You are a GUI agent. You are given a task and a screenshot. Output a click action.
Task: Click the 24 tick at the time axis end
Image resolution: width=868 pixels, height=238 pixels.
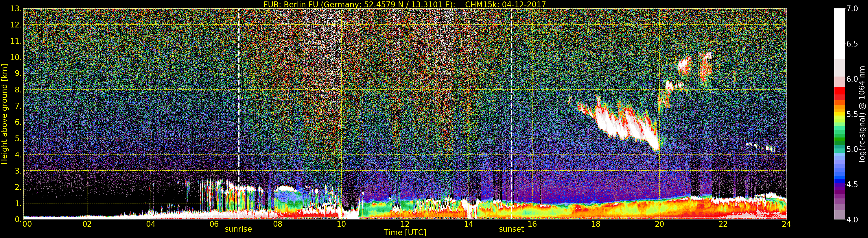786,224
